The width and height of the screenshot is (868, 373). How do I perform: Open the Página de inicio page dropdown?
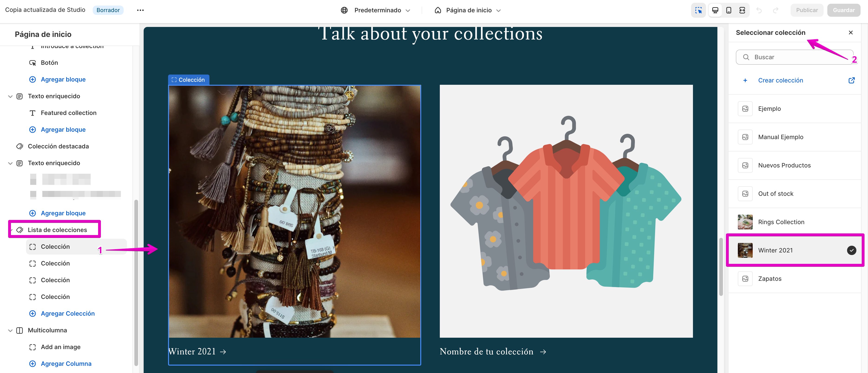(467, 10)
